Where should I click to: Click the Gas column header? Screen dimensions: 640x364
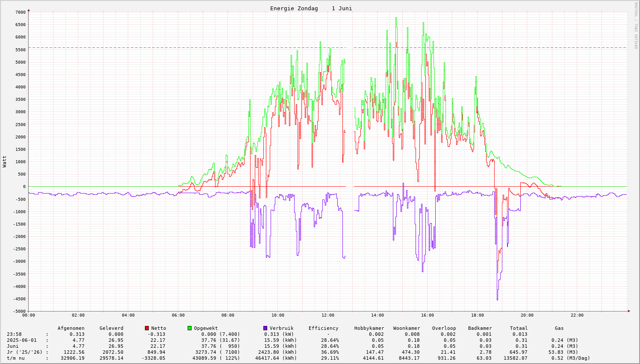tap(559, 328)
